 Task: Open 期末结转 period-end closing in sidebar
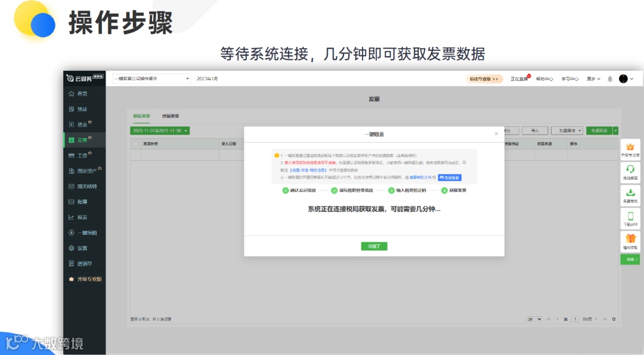84,186
